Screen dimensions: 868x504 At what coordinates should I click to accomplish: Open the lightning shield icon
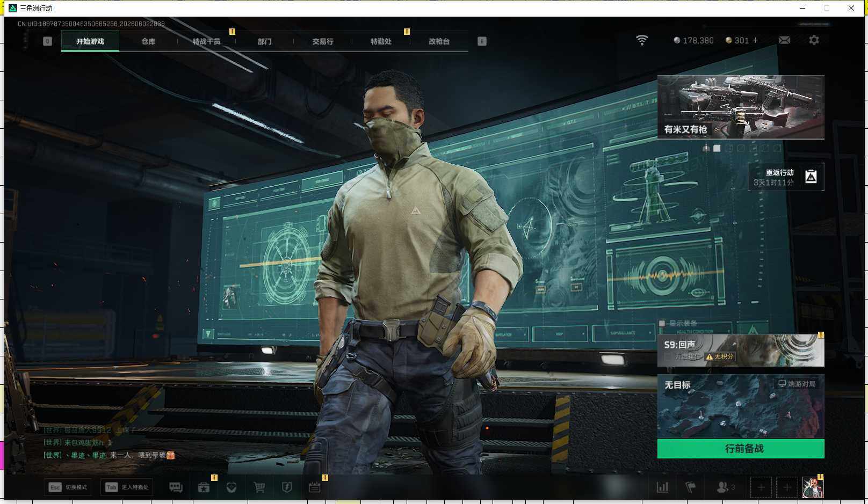[287, 487]
